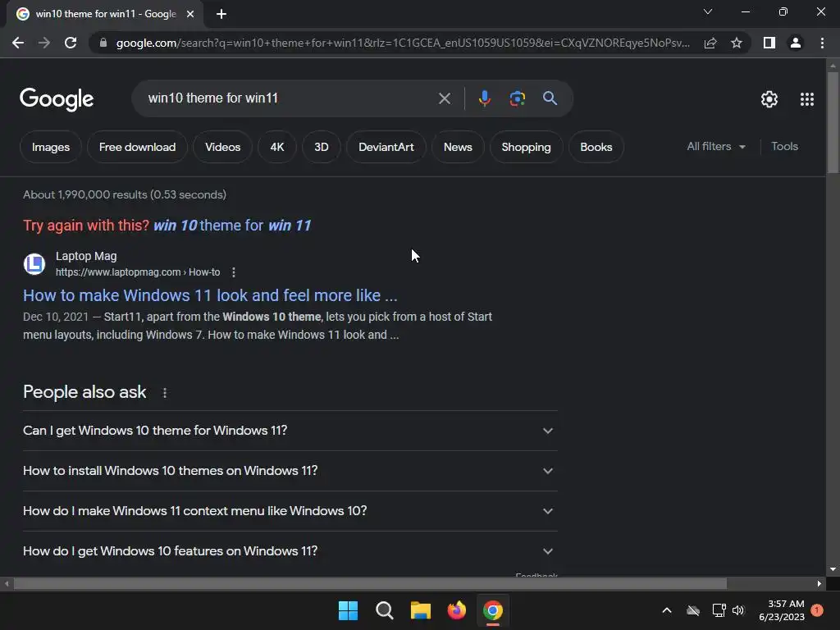Screen dimensions: 840x630
Task: Click the address bar URL
Action: pyautogui.click(x=402, y=43)
